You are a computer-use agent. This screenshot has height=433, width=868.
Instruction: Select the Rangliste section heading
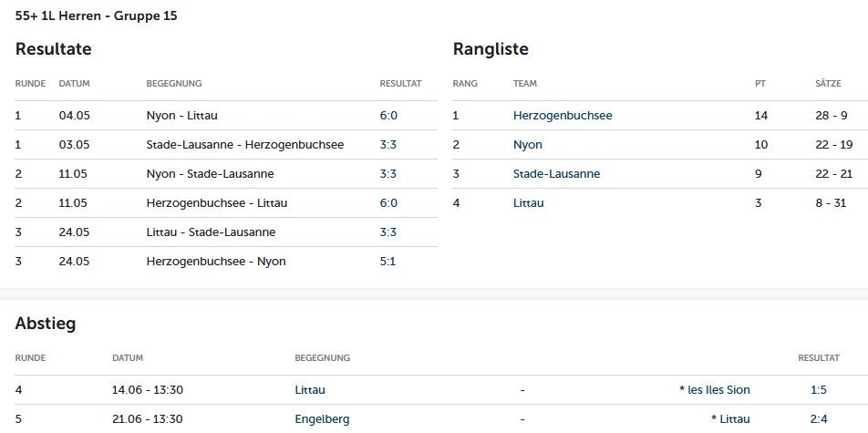coord(491,49)
